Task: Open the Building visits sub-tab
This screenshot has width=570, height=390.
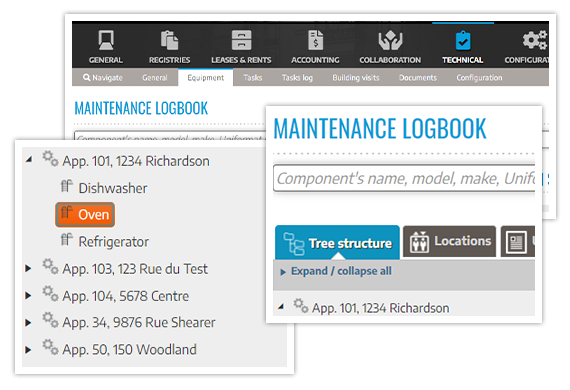Action: [x=356, y=78]
